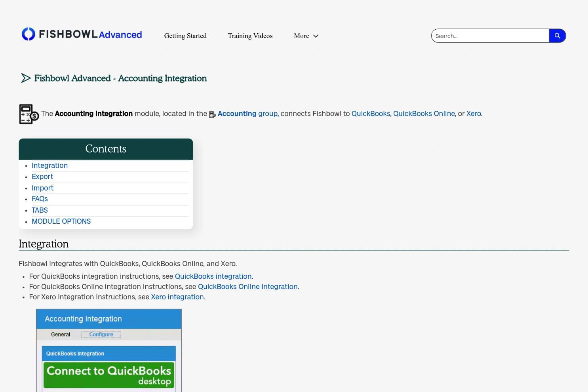The width and height of the screenshot is (588, 392).
Task: Click the blue search magnifier button
Action: tap(557, 36)
